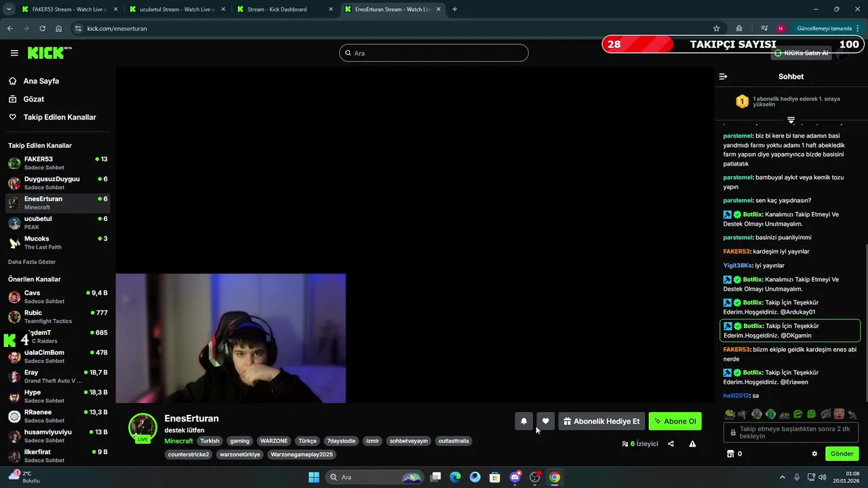This screenshot has height=488, width=868.
Task: Click Chrome icon in taskbar
Action: coord(554,477)
